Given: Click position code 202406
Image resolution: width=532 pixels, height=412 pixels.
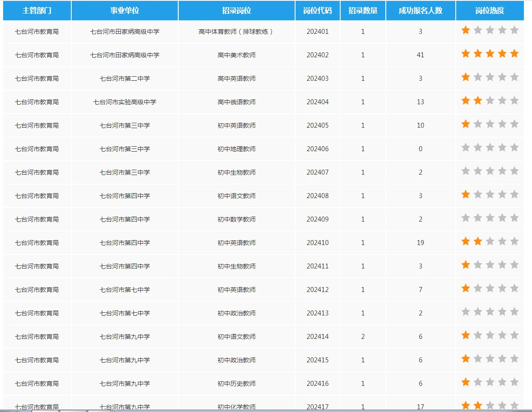Looking at the screenshot, I should 318,149.
